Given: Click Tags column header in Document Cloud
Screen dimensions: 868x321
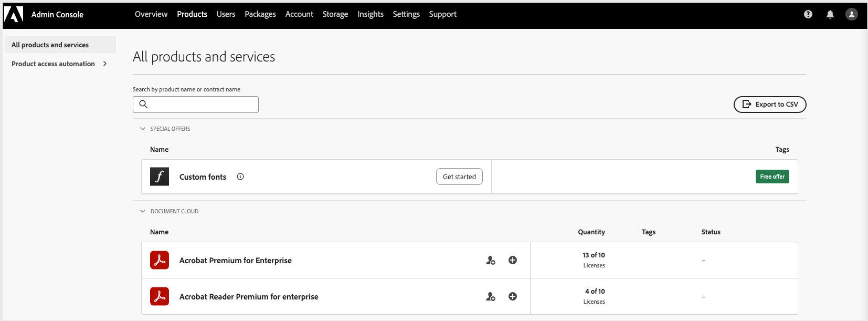Looking at the screenshot, I should pyautogui.click(x=649, y=232).
